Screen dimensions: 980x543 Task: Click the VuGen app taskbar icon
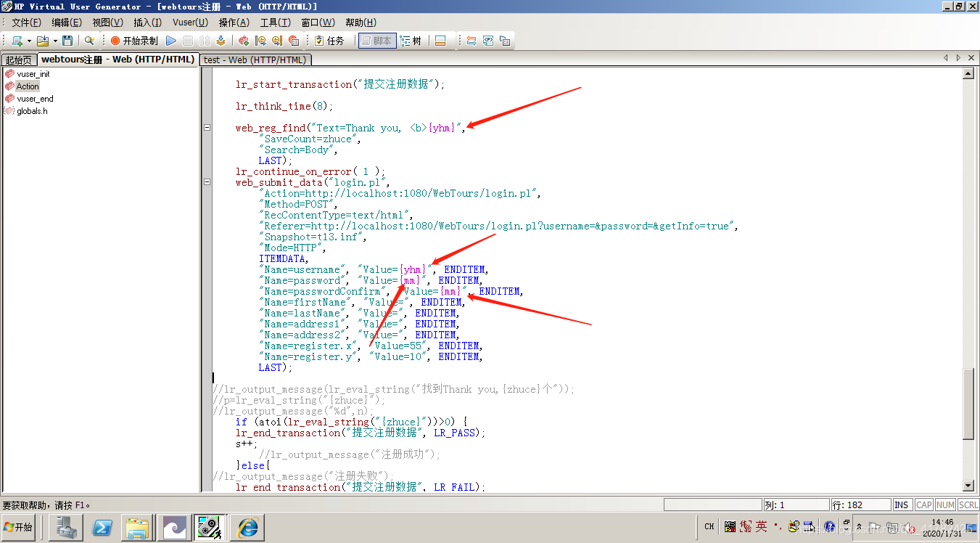[210, 527]
